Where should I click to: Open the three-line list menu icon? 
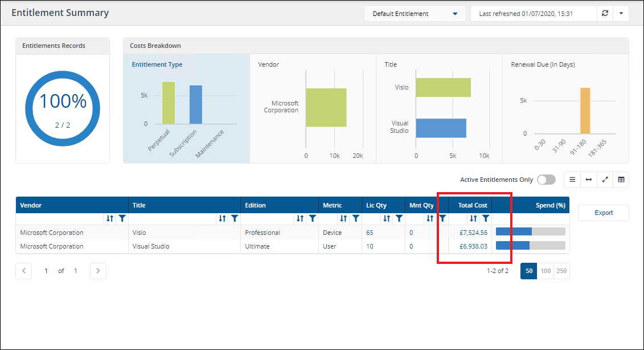point(572,180)
